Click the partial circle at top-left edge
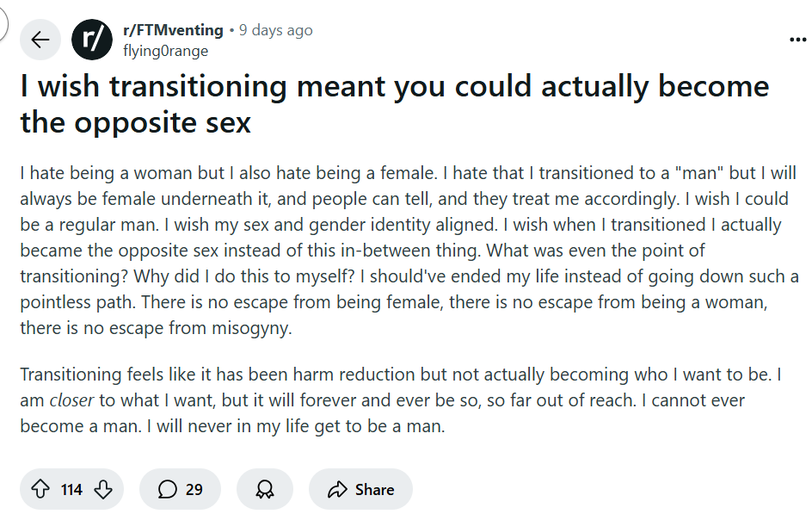 point(3,23)
